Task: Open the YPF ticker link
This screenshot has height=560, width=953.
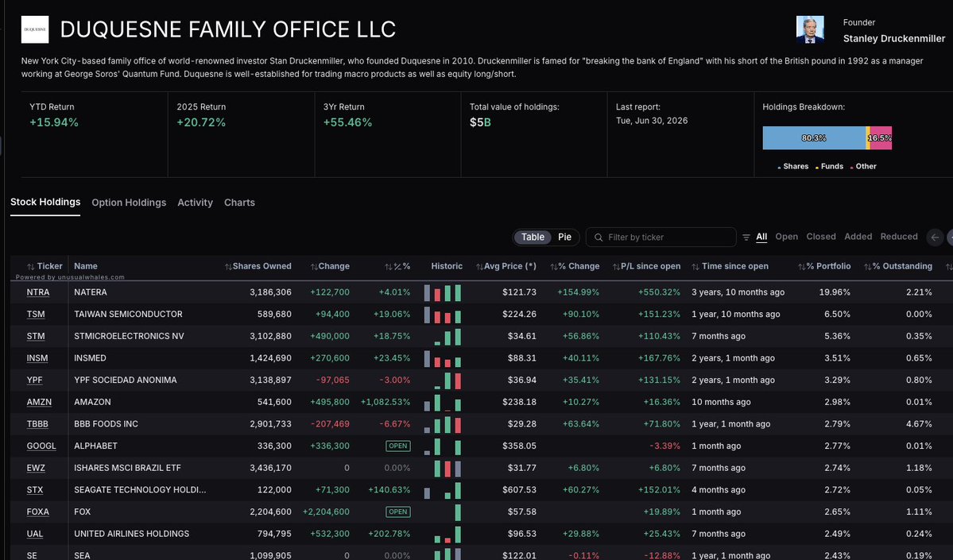Action: click(34, 380)
